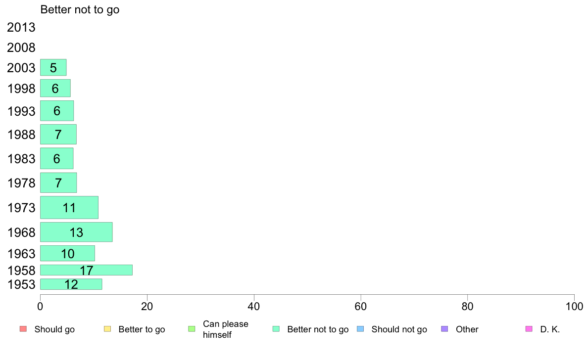Image resolution: width=588 pixels, height=364 pixels.
Task: Click the 100 tick on x-axis
Action: coord(574,307)
